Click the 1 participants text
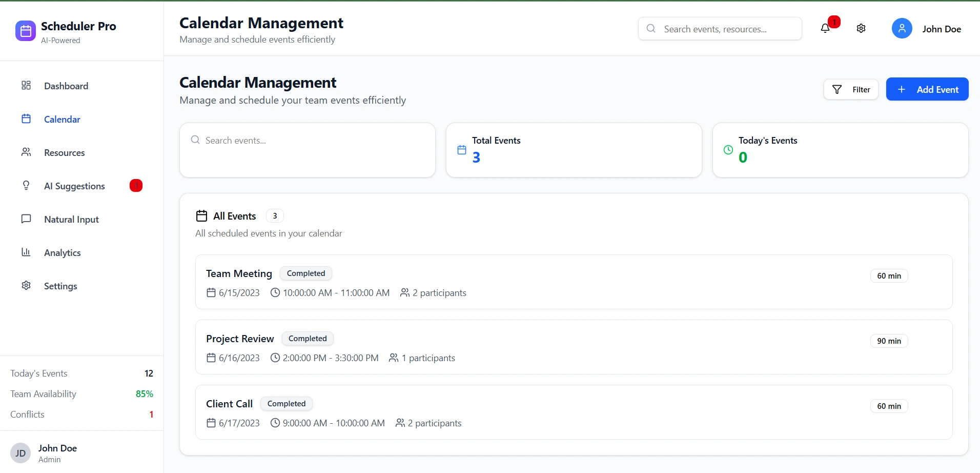The width and height of the screenshot is (980, 473). [428, 358]
